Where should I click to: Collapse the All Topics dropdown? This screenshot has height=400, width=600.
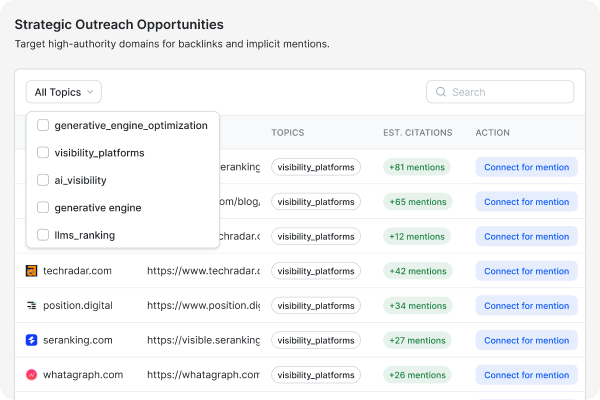pos(63,92)
